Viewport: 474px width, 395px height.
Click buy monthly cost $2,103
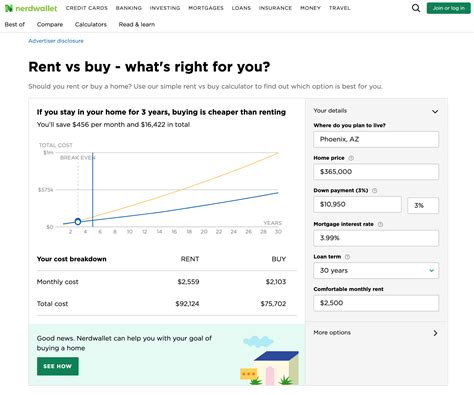(x=276, y=282)
